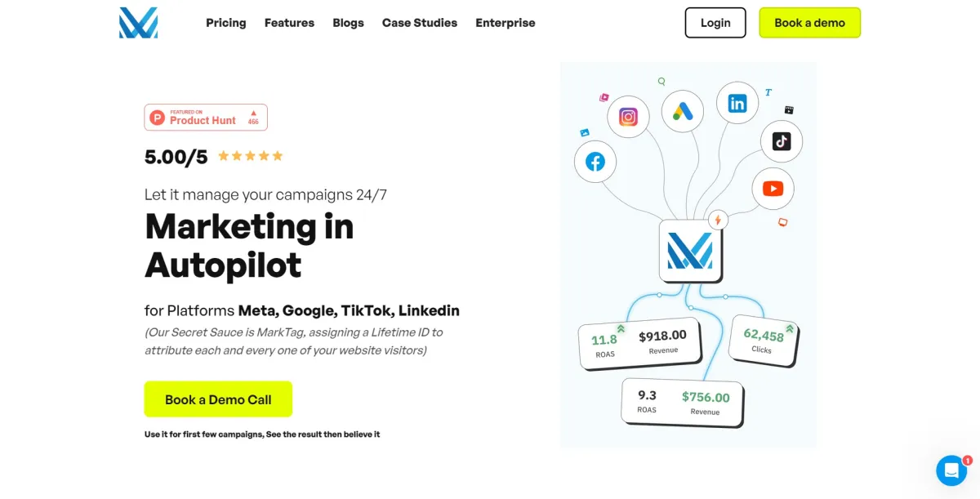Image resolution: width=980 pixels, height=499 pixels.
Task: Open the Enterprise page
Action: pos(506,23)
